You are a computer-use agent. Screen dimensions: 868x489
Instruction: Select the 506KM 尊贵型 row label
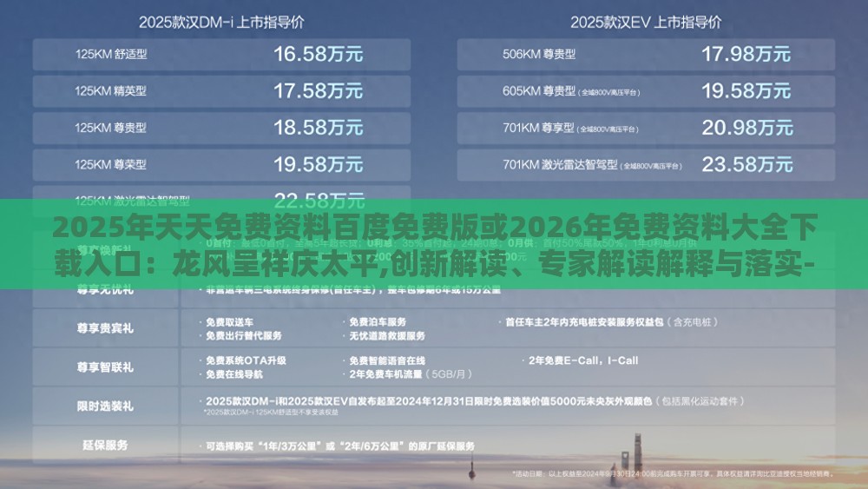(539, 54)
